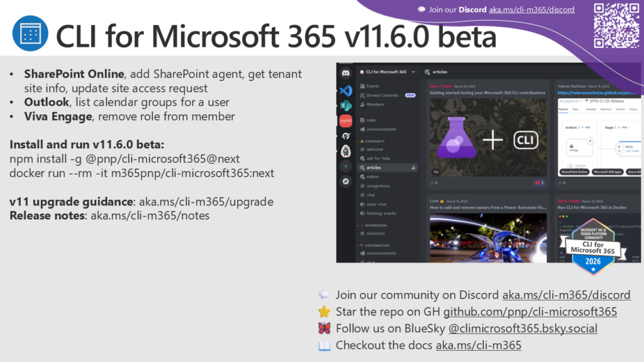Open the @climicrosoft365.bsky.social link
This screenshot has height=362, width=644.
[523, 328]
